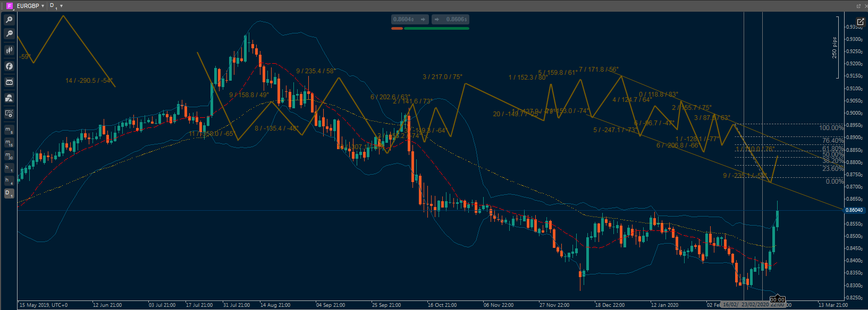Screen dimensions: 868x310
Task: Click the Facebook share icon
Action: tap(9, 66)
